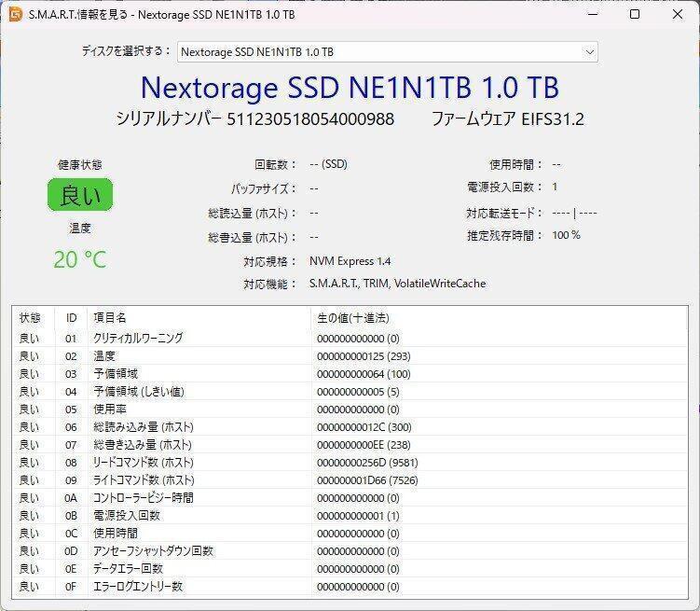Select the アンセーフシャットダウン回数 row

coord(350,551)
